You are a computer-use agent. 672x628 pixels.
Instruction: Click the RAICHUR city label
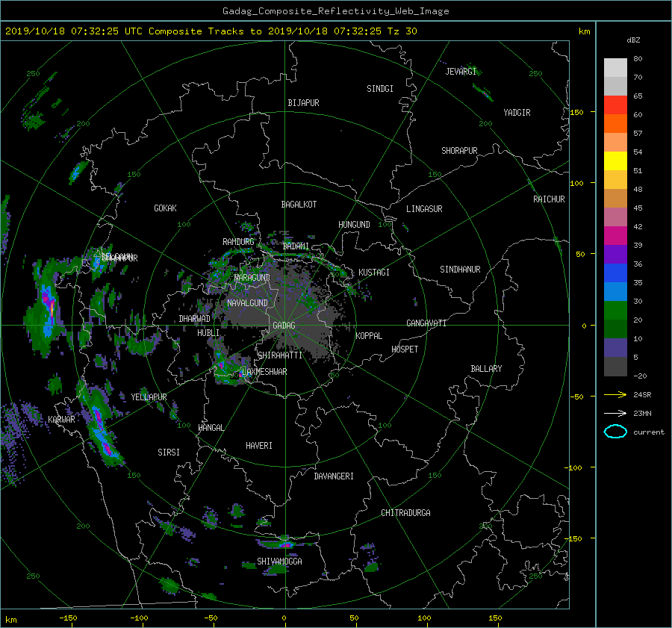tap(549, 199)
